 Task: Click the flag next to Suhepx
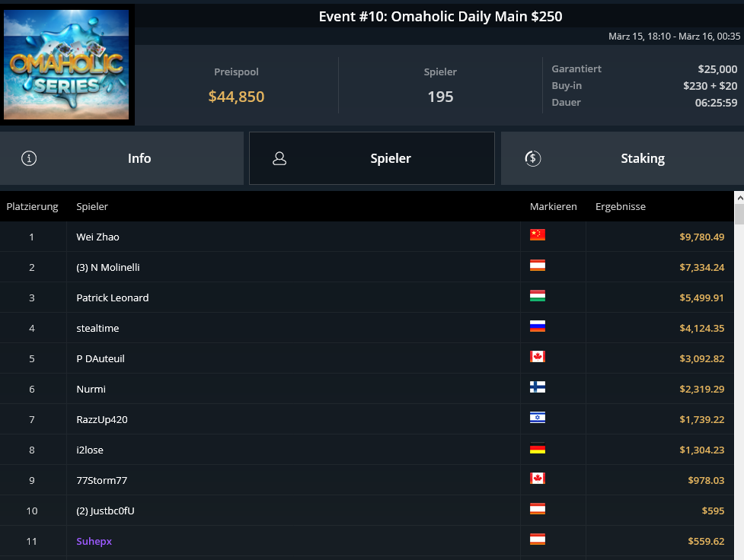coord(538,539)
